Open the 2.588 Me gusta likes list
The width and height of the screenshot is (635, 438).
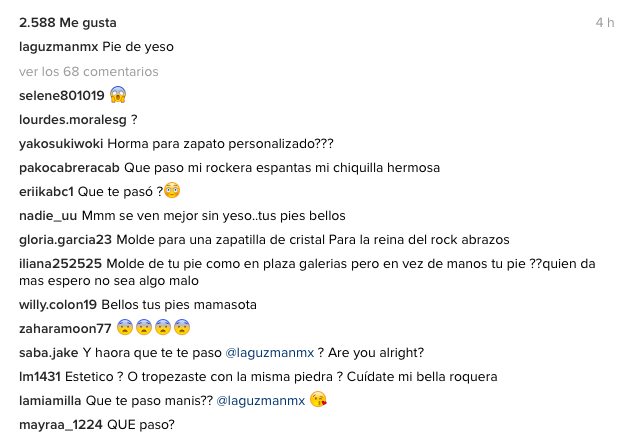pyautogui.click(x=68, y=23)
